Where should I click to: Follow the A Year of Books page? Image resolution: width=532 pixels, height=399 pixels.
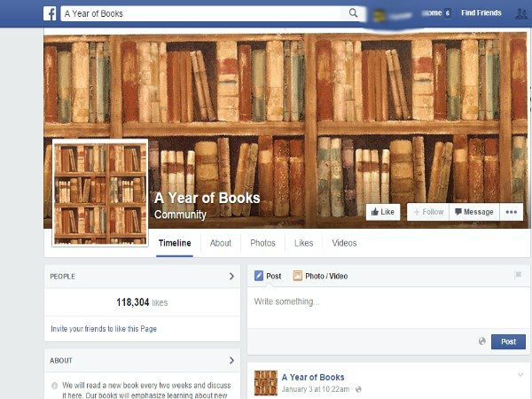click(428, 212)
